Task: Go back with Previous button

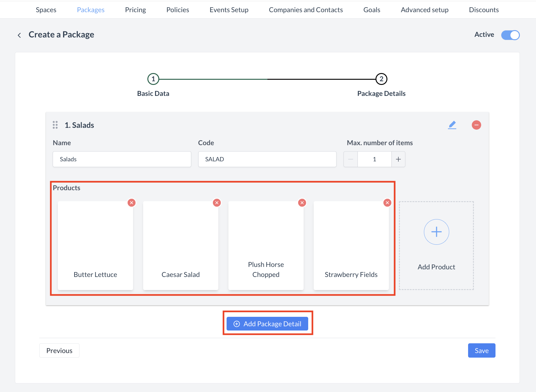Action: point(59,351)
